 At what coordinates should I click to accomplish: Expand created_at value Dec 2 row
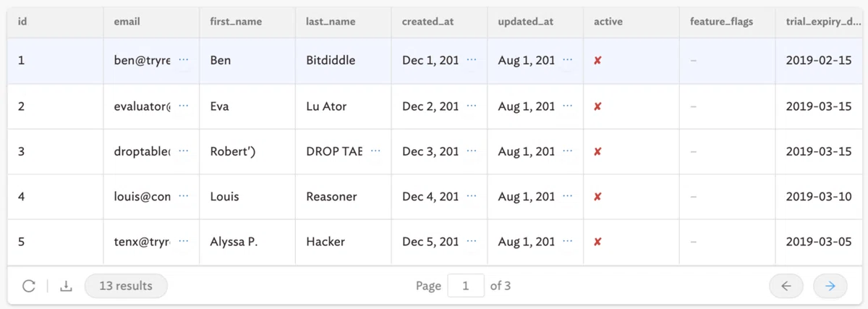coord(472,106)
